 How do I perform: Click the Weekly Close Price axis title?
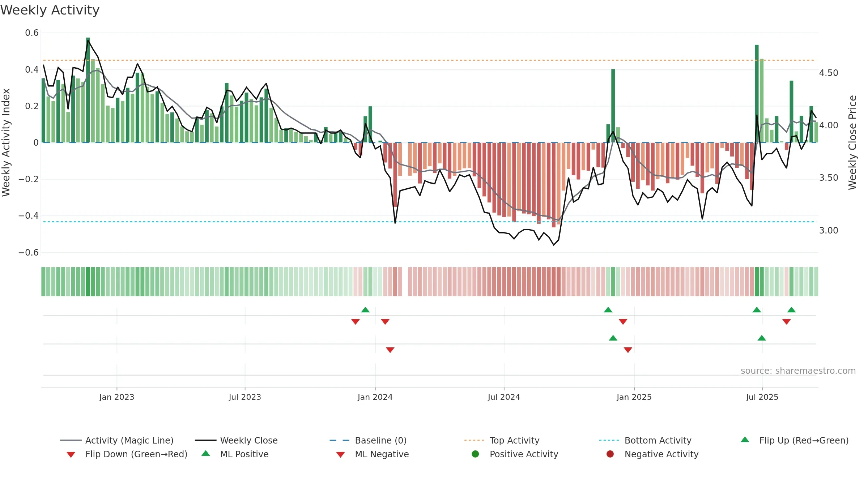coord(852,142)
